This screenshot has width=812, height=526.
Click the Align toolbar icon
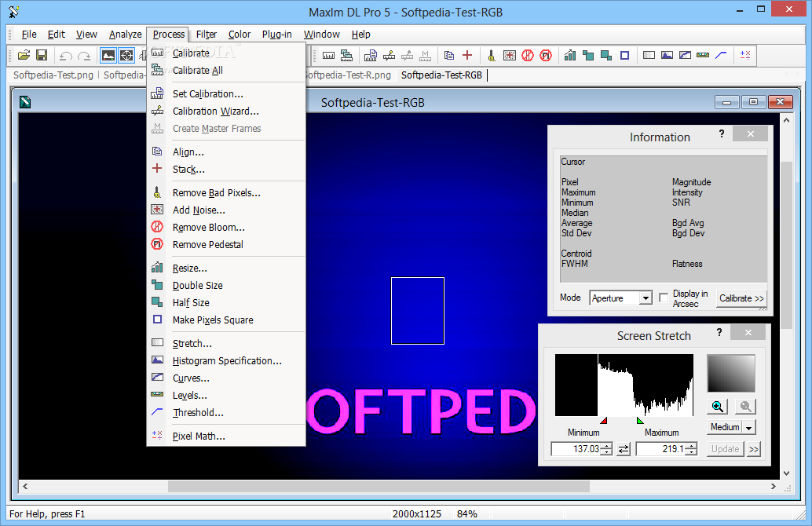coord(449,56)
